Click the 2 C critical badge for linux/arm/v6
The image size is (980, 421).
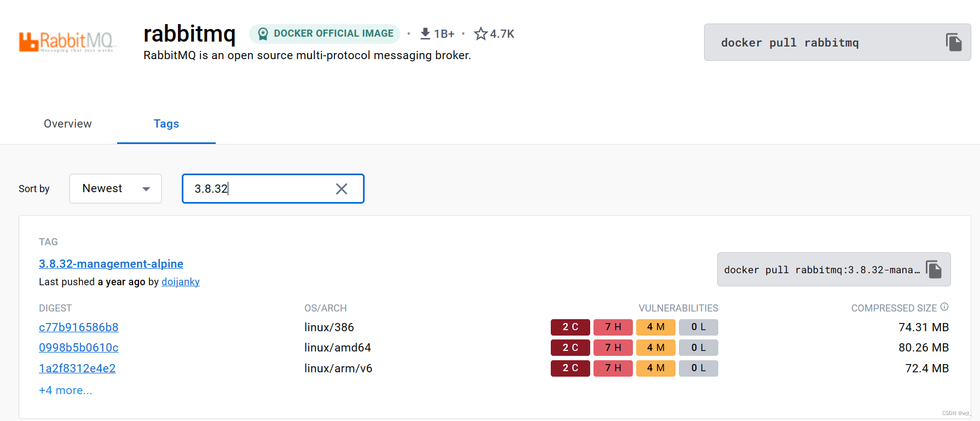point(570,368)
